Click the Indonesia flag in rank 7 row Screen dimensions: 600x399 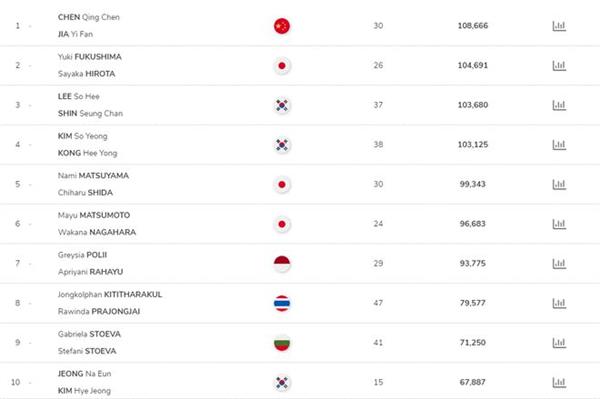coord(282,264)
